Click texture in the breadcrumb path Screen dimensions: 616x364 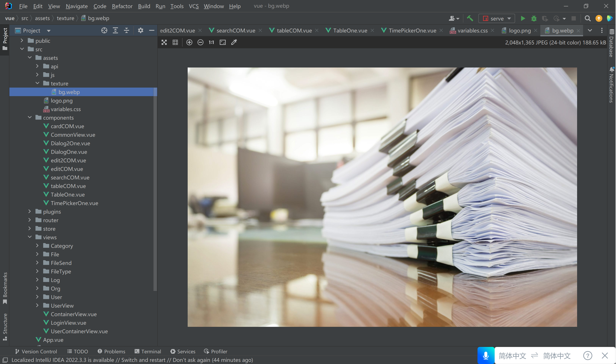pyautogui.click(x=65, y=18)
